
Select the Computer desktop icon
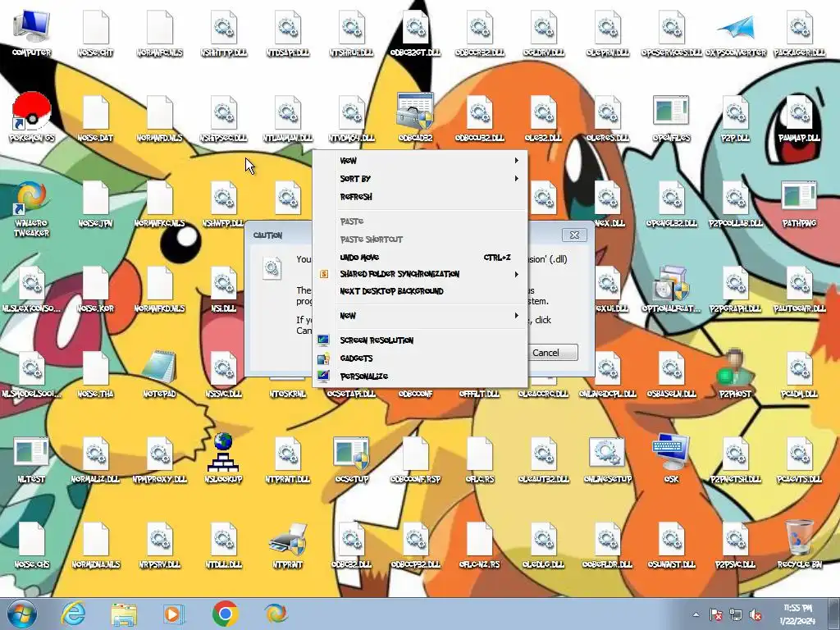click(31, 32)
